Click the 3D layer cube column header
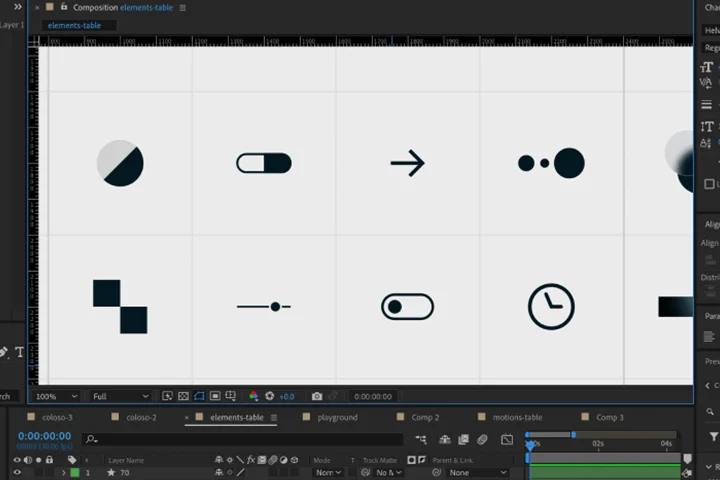 coord(294,460)
